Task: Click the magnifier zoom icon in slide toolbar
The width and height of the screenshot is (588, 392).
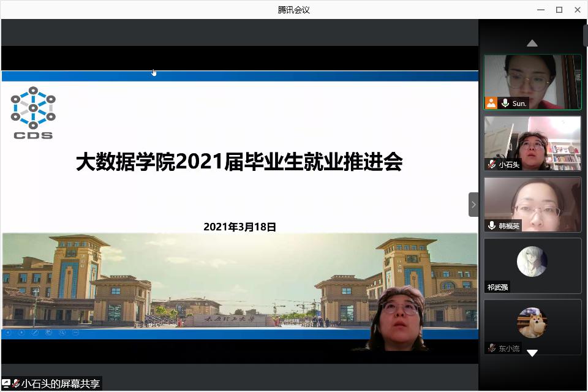Action: pos(62,333)
